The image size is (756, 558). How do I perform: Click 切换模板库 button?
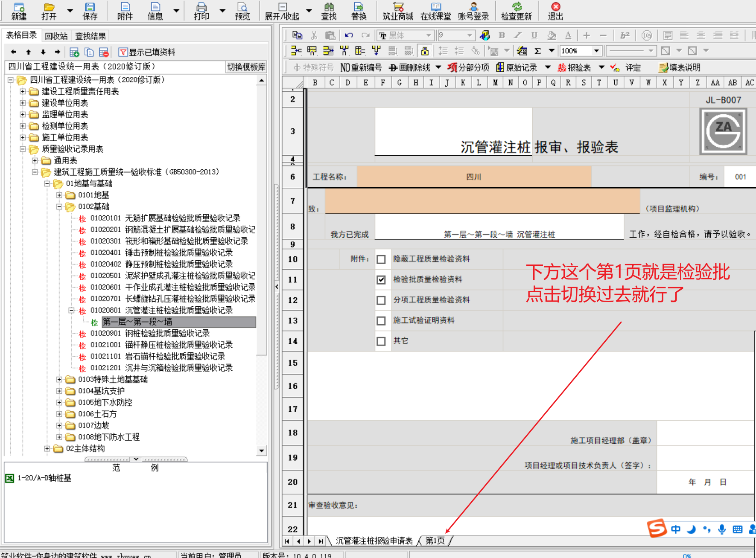[246, 67]
